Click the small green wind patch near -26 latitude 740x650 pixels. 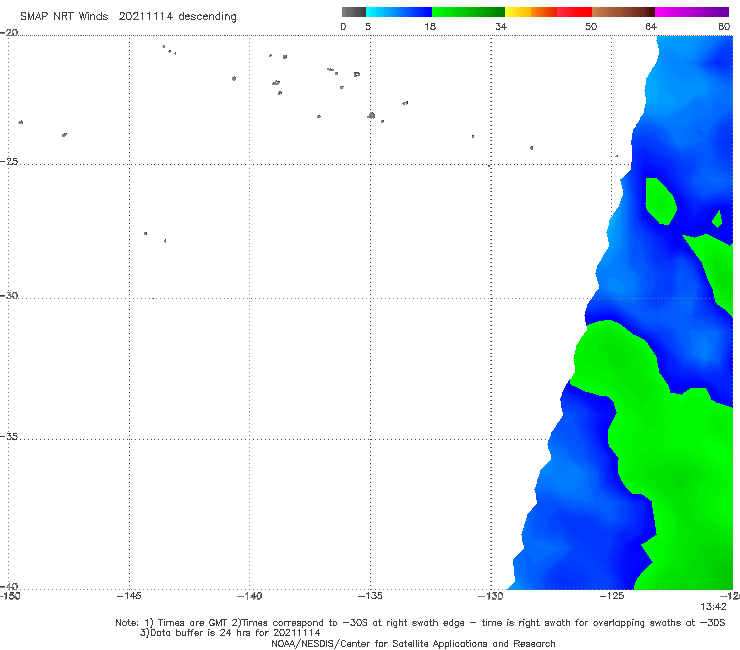(660, 201)
